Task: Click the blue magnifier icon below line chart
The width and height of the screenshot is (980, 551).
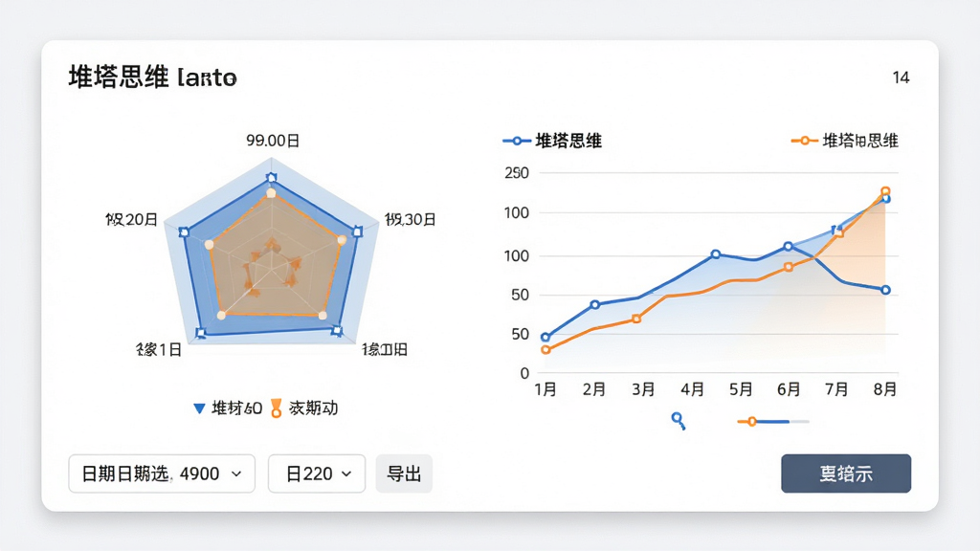Action: [x=679, y=421]
